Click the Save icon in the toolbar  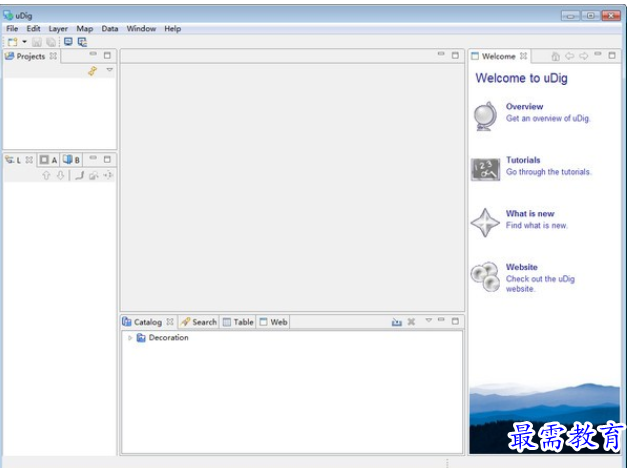click(37, 42)
